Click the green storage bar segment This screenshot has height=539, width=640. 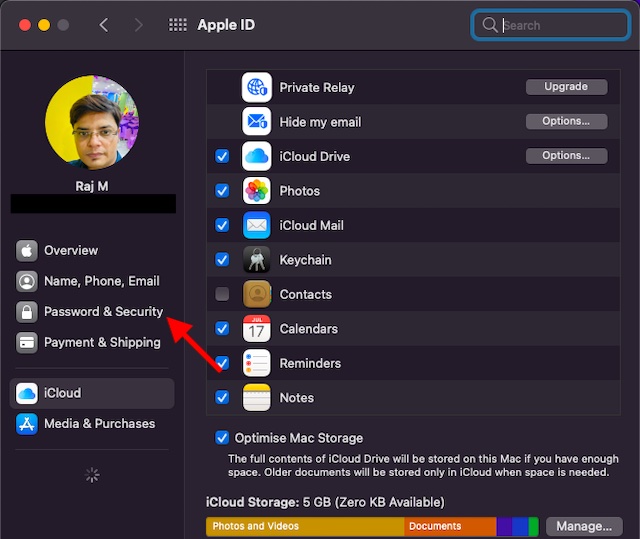click(x=533, y=526)
